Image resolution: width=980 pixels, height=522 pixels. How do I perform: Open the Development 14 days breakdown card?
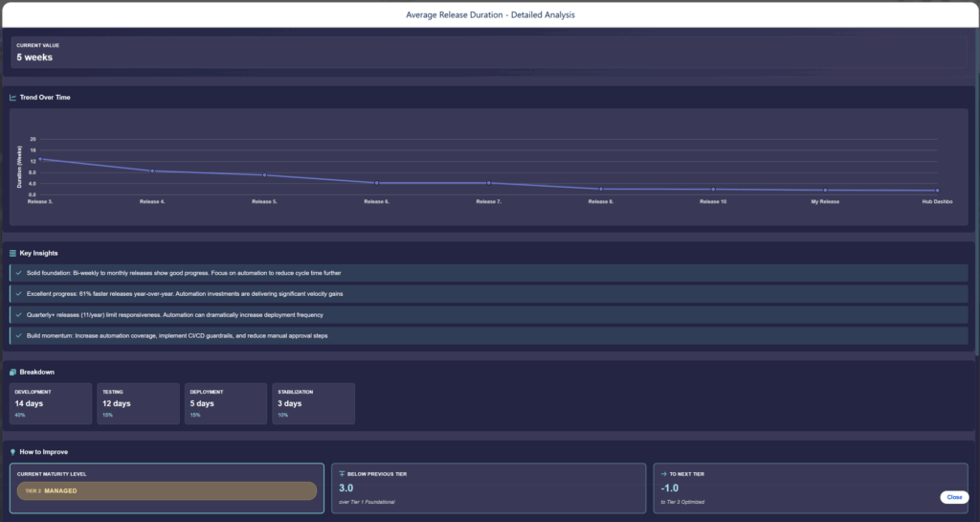click(51, 403)
